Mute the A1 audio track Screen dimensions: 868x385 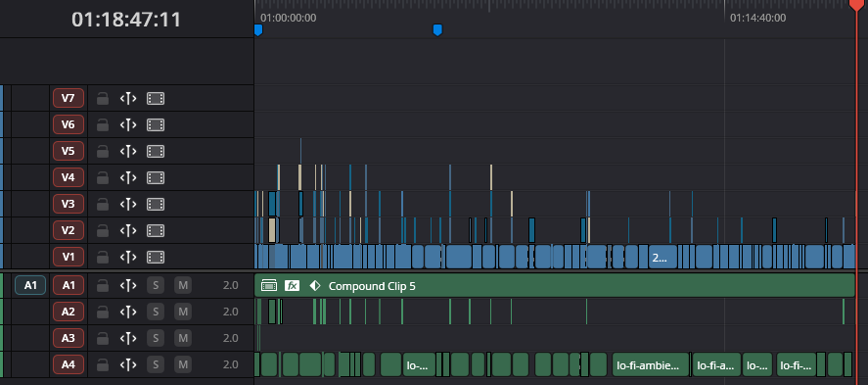[x=183, y=286]
